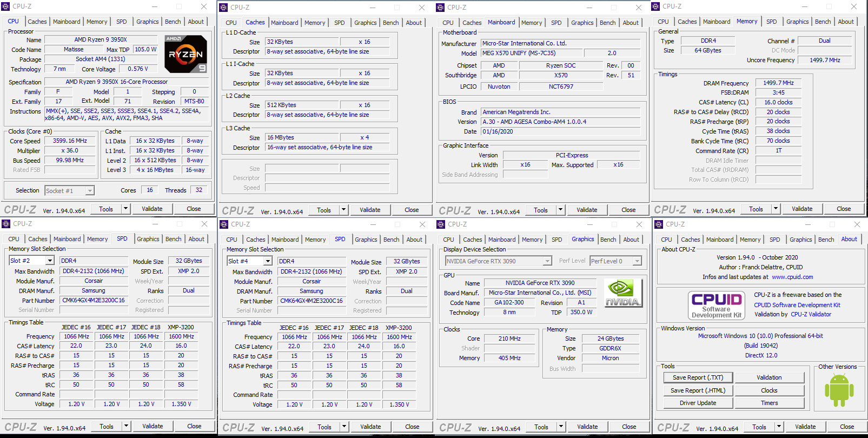Viewport: 868px width, 438px height.
Task: Click the Tools dropdown arrow in the Mainboard window
Action: (560, 210)
